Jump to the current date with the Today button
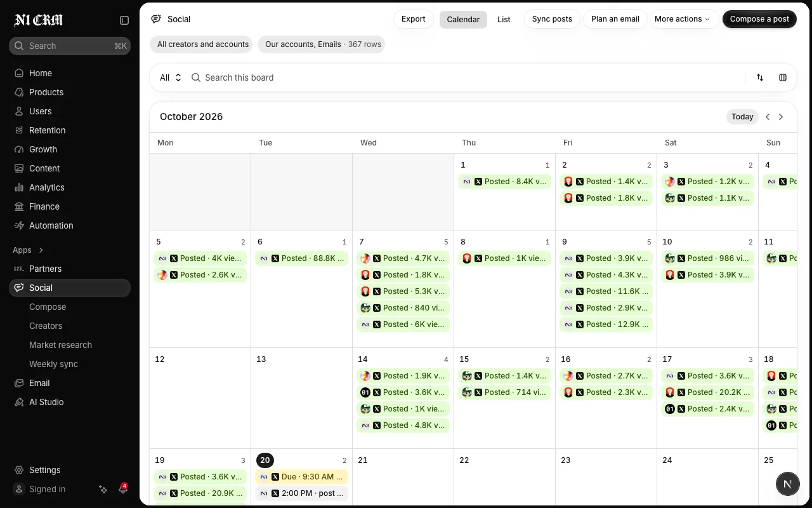The width and height of the screenshot is (812, 508). [x=742, y=117]
